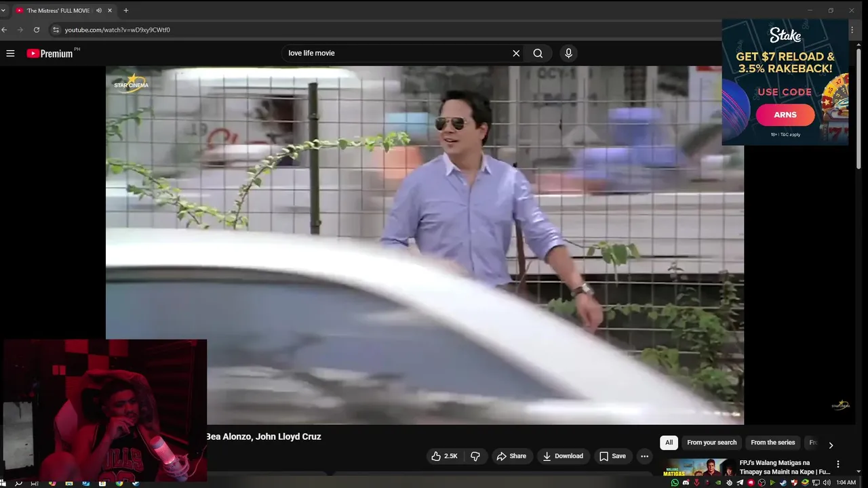This screenshot has width=868, height=488.
Task: Click the ARNS promo code button
Action: 785,115
